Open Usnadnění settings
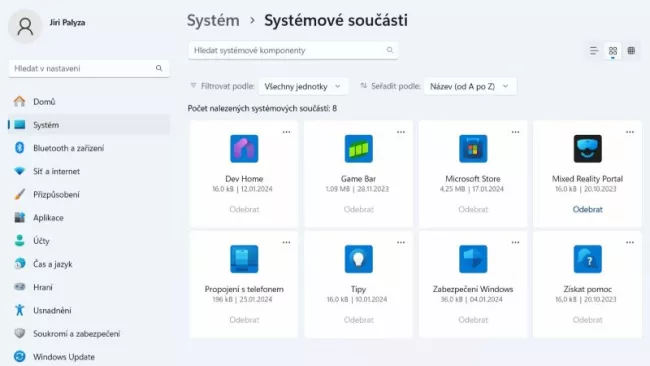 89,310
